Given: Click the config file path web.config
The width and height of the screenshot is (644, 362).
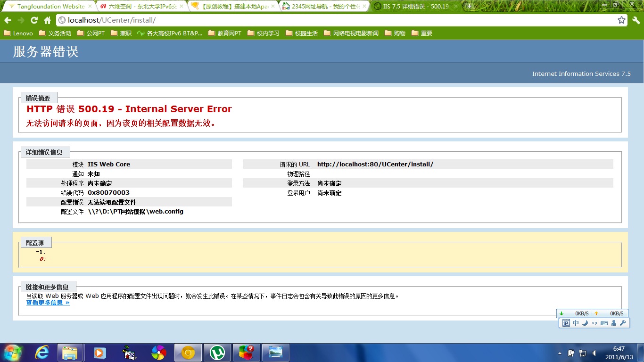Looking at the screenshot, I should 135,212.
